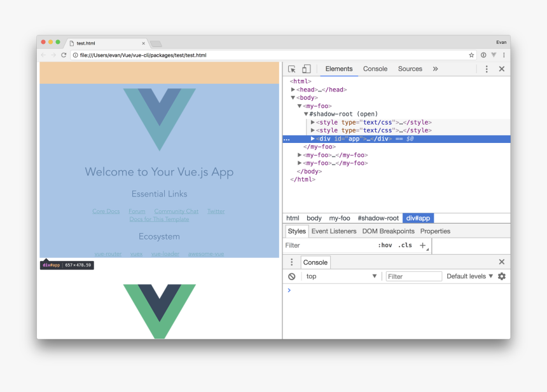Open Docs for This Template link
547x392 pixels.
(159, 219)
